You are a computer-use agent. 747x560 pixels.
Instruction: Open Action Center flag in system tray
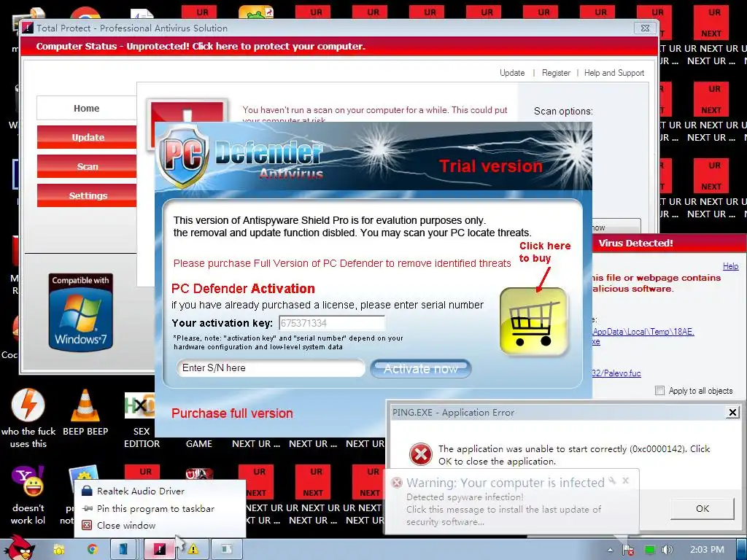(628, 550)
